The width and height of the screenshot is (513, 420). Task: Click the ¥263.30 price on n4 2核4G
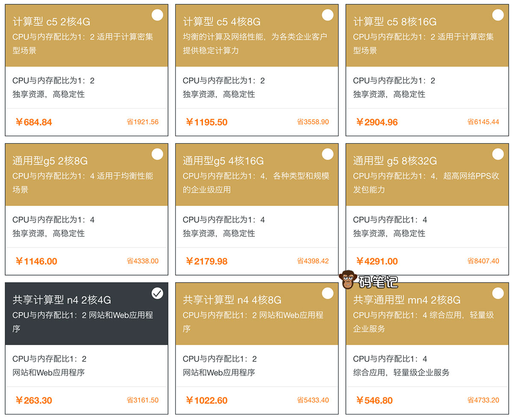click(x=34, y=400)
